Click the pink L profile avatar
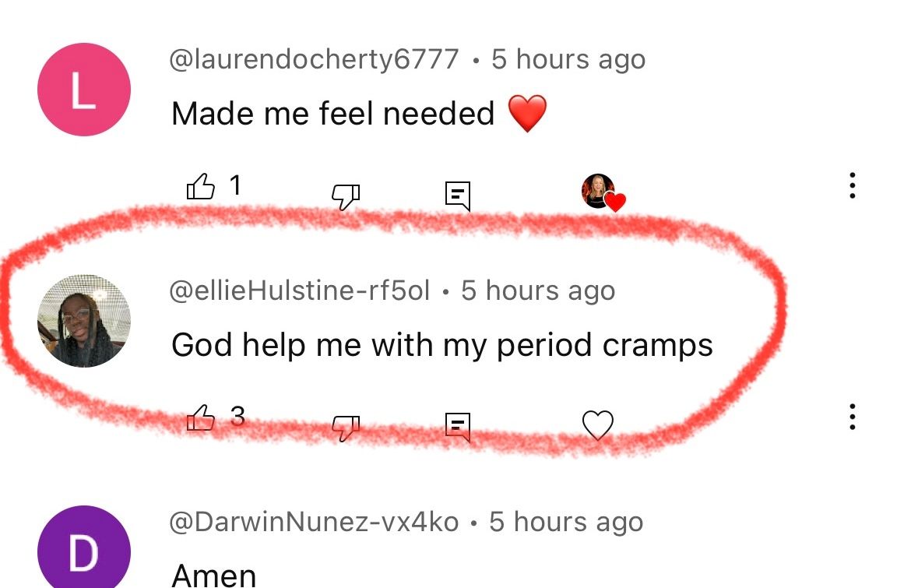 pos(83,90)
